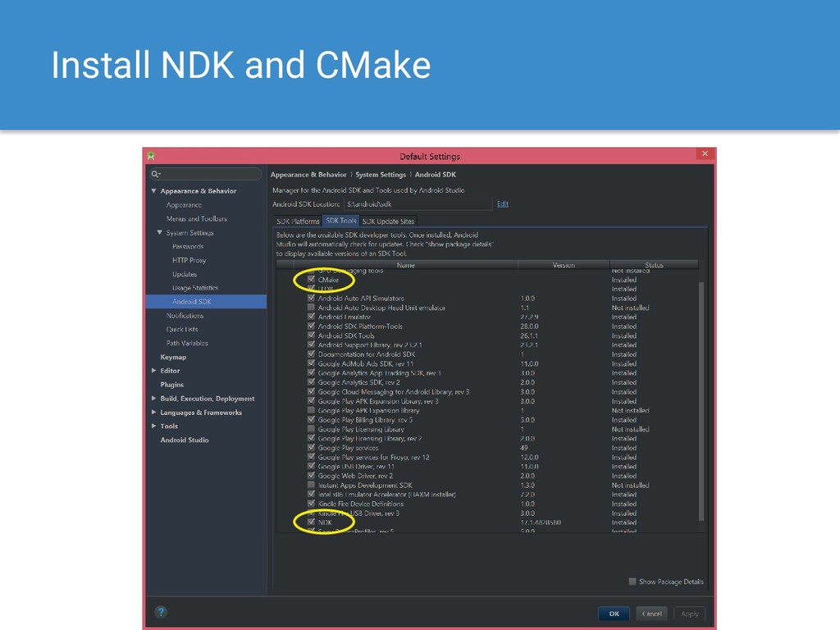Toggle the NDK checkbox
Viewport: 840px width, 630px height.
pos(311,522)
